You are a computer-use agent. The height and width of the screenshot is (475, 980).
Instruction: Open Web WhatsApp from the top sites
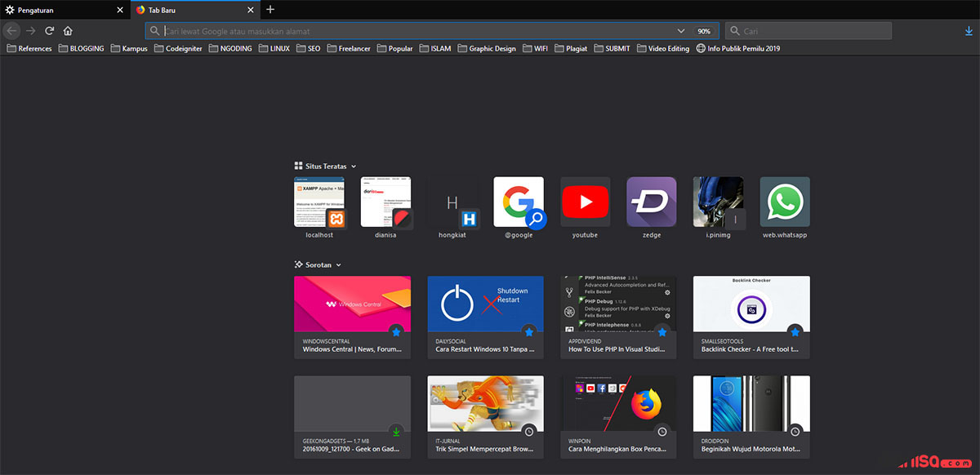coord(784,202)
